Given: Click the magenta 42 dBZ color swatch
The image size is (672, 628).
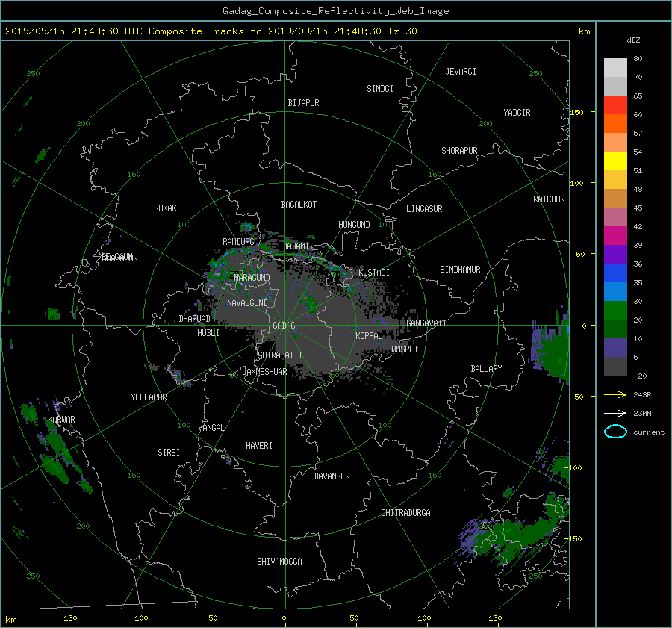Looking at the screenshot, I should click(x=615, y=235).
